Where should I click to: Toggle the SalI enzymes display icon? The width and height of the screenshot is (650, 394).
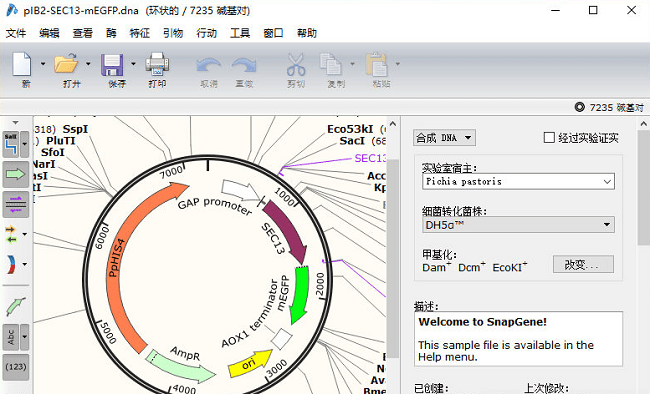(x=11, y=144)
